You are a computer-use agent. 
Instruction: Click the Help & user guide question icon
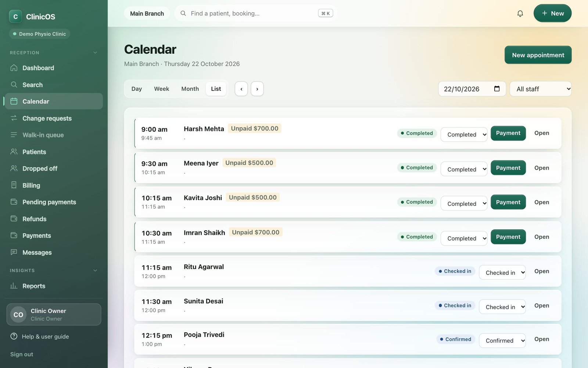(x=14, y=336)
